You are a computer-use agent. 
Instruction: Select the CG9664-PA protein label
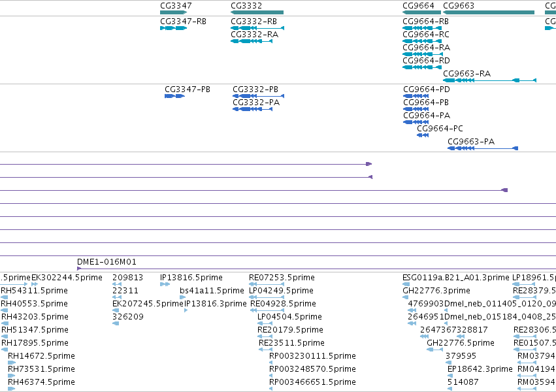tap(427, 116)
